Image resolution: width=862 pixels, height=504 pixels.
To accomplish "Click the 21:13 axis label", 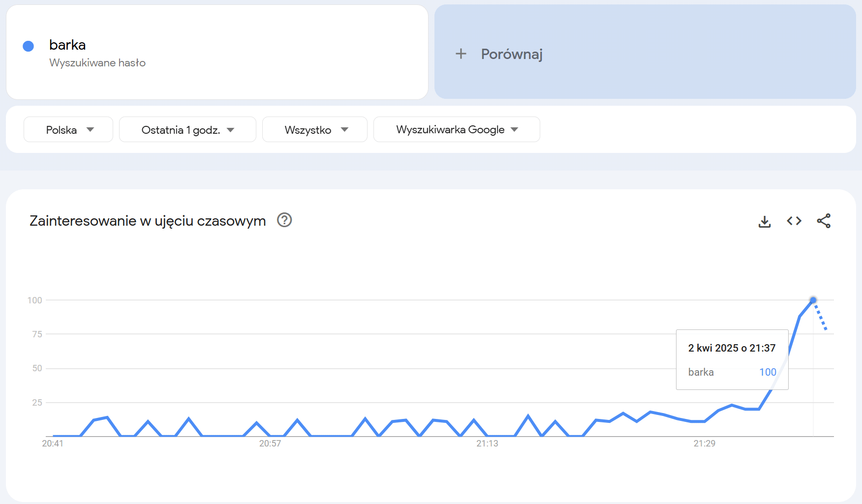I will [x=487, y=444].
